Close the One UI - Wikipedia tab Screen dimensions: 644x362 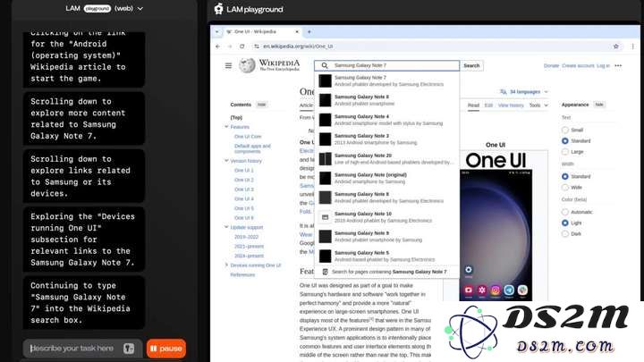[x=297, y=31]
